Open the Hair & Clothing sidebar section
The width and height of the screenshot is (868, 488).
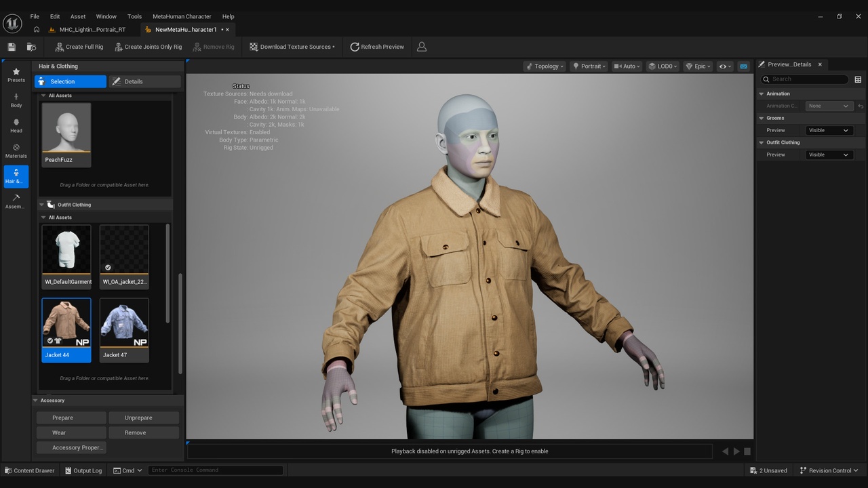coord(16,176)
